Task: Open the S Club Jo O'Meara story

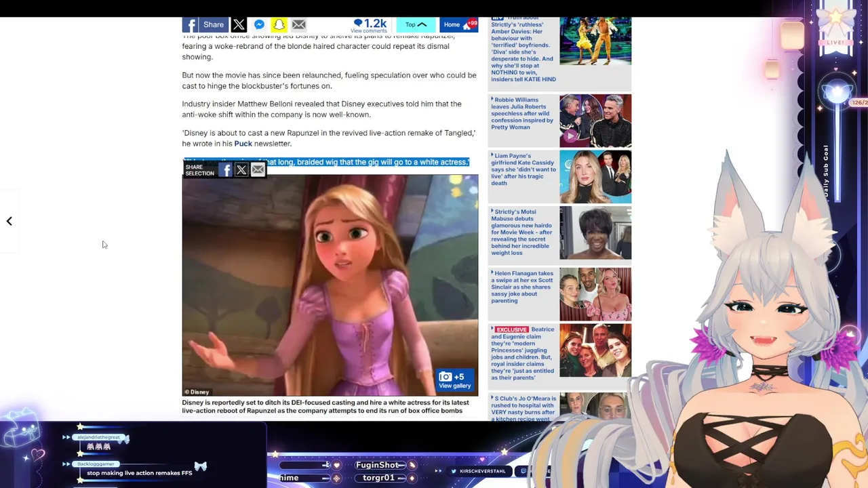Action: 523,408
